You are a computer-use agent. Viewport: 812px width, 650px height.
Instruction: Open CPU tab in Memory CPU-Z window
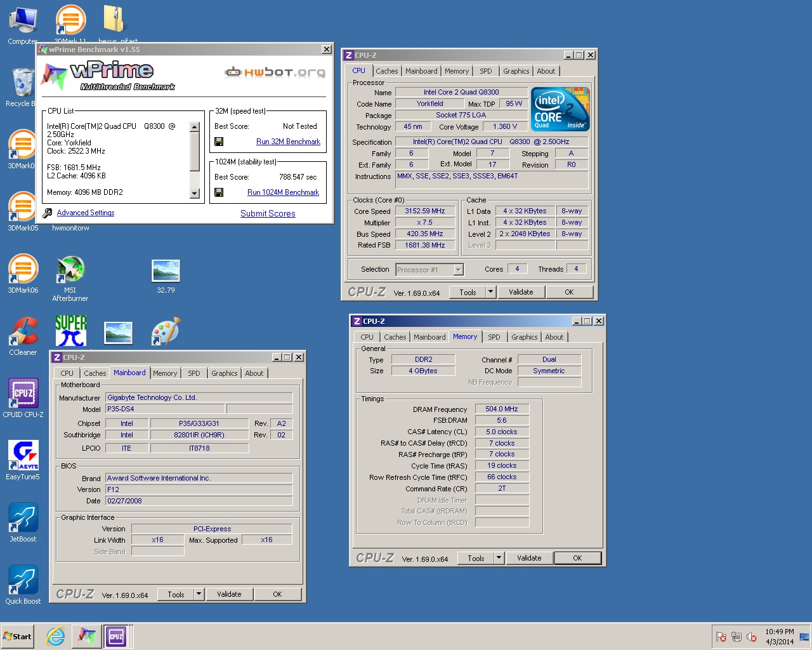367,337
